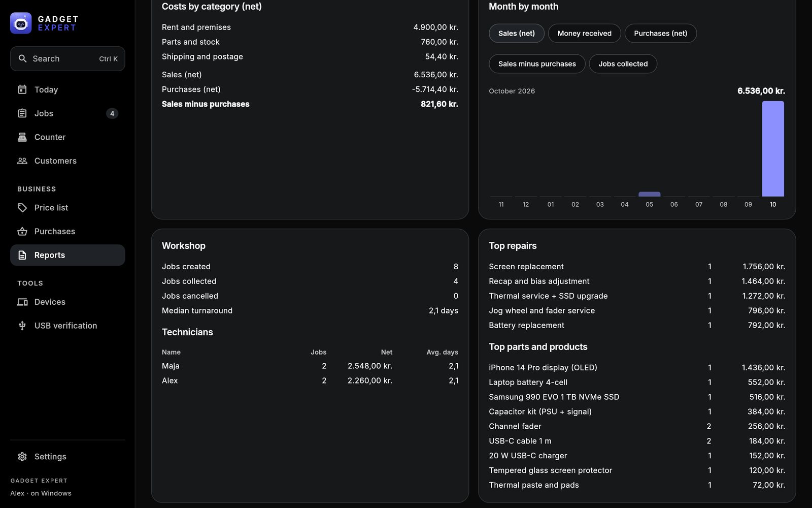The width and height of the screenshot is (812, 508).
Task: Click the Gadget Expert robot logo
Action: [x=21, y=23]
